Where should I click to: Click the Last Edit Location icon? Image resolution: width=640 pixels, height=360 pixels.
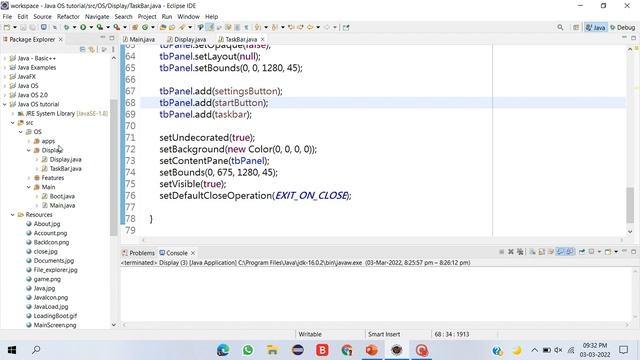click(291, 27)
